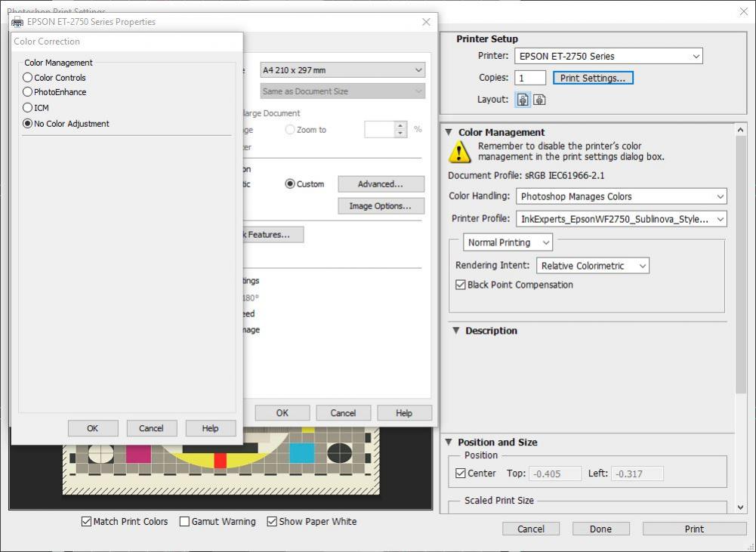Click the EPSON printer icon in title bar

point(17,22)
